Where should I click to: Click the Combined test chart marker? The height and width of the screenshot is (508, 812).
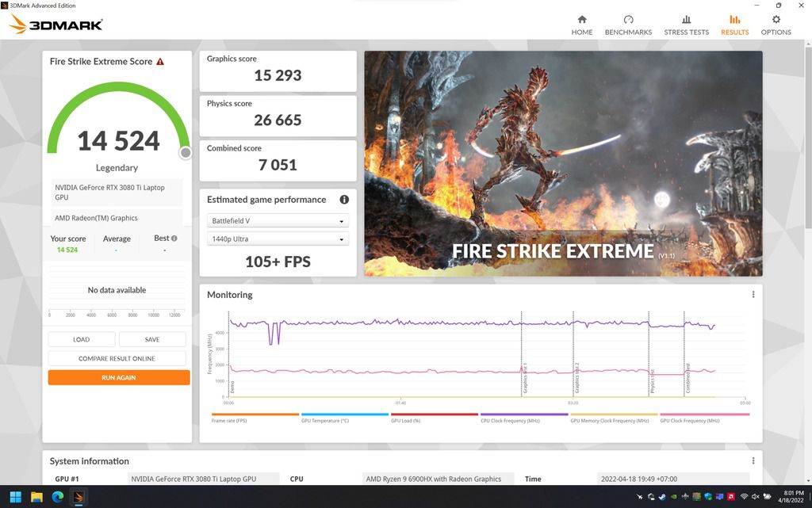pos(688,379)
